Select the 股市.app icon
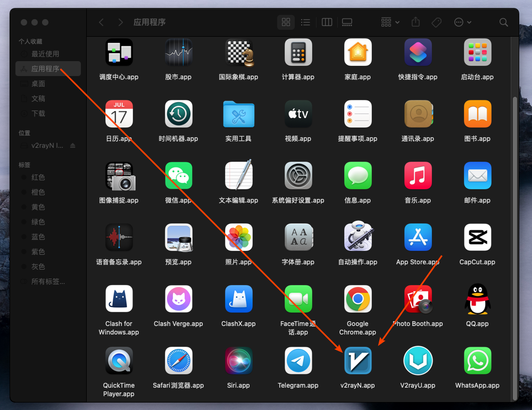Screen dimensions: 532x410 [178, 52]
